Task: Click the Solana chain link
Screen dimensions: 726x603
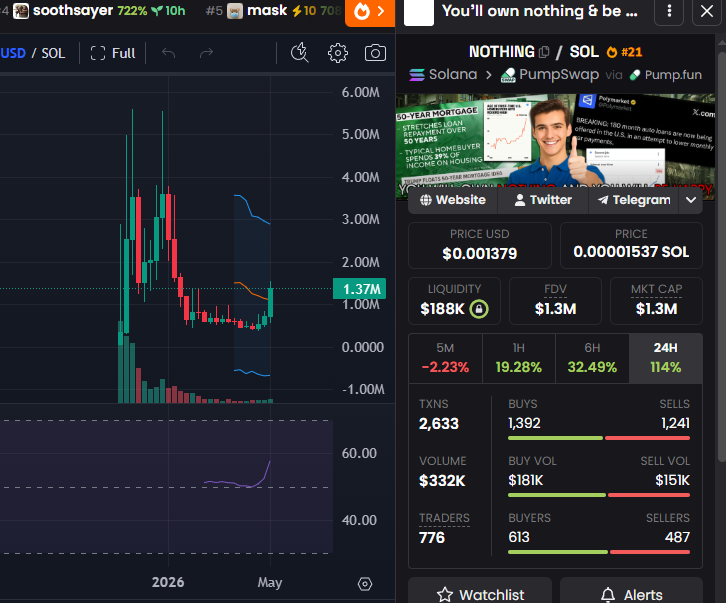Action: click(x=443, y=75)
